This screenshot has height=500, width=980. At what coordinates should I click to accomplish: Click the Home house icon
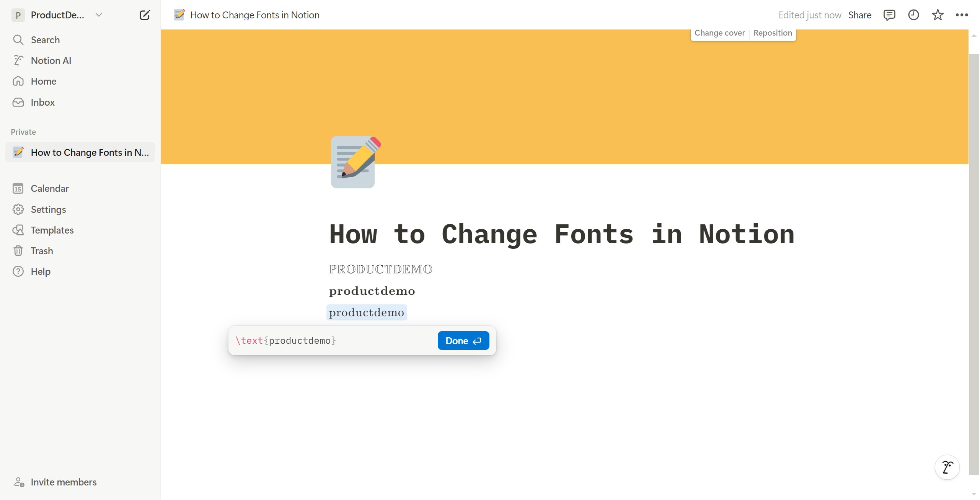pyautogui.click(x=18, y=81)
